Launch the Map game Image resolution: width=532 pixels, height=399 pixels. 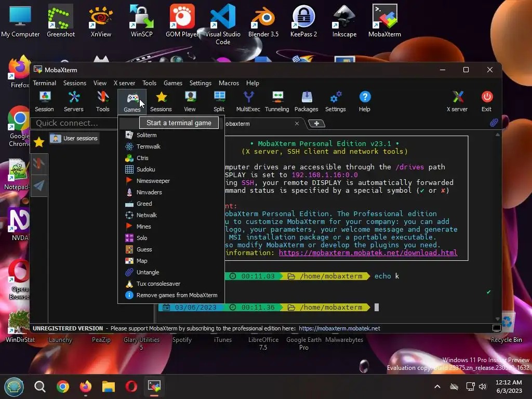point(171,261)
